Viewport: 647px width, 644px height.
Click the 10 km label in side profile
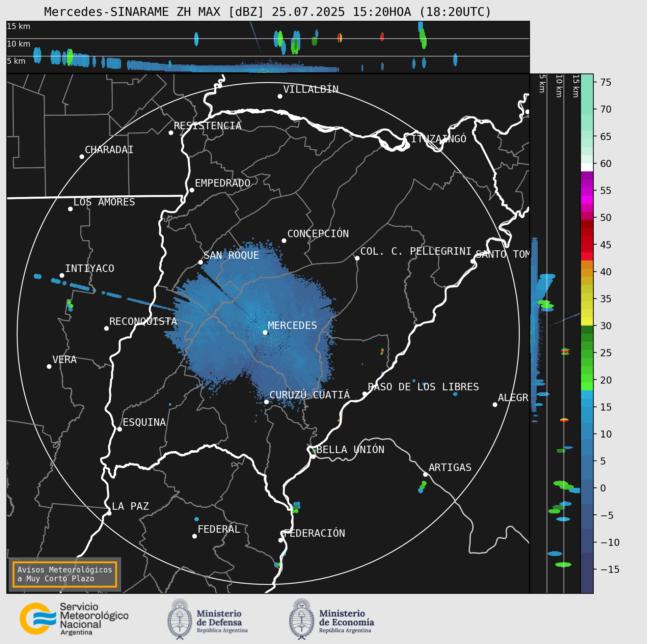coord(559,86)
